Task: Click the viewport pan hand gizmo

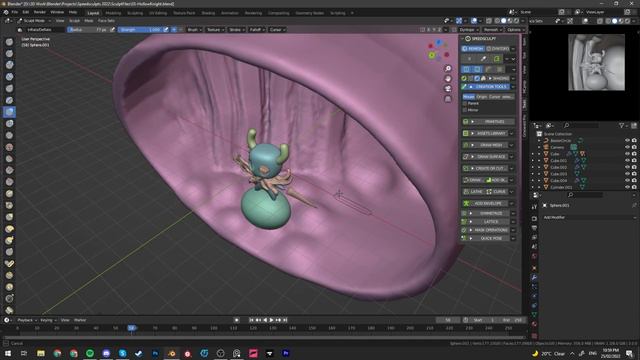Action: pos(448,79)
